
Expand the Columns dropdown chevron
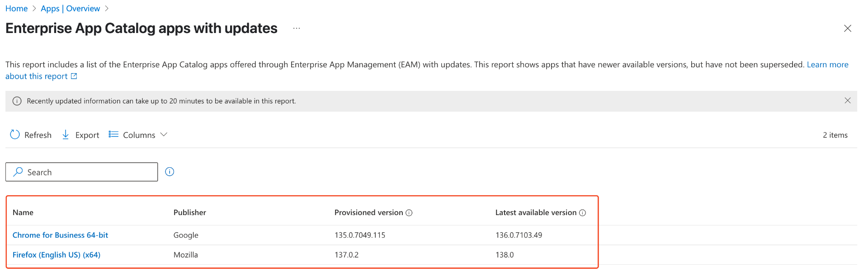pos(164,135)
